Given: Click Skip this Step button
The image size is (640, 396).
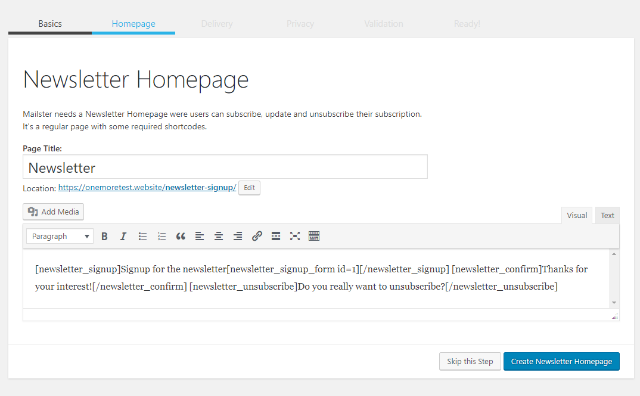Looking at the screenshot, I should (x=470, y=361).
